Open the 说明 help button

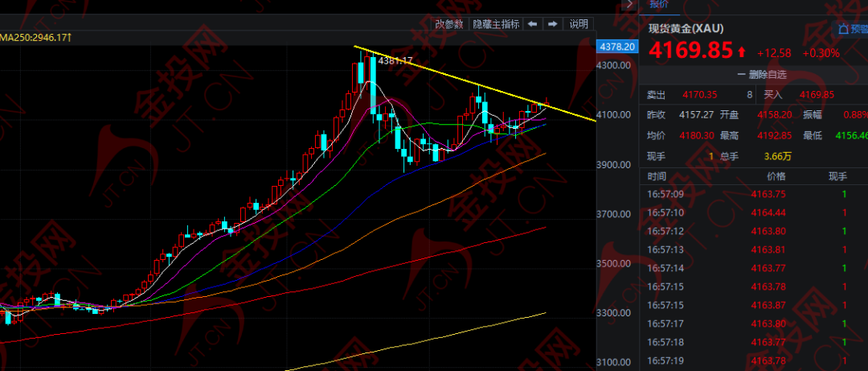(579, 24)
